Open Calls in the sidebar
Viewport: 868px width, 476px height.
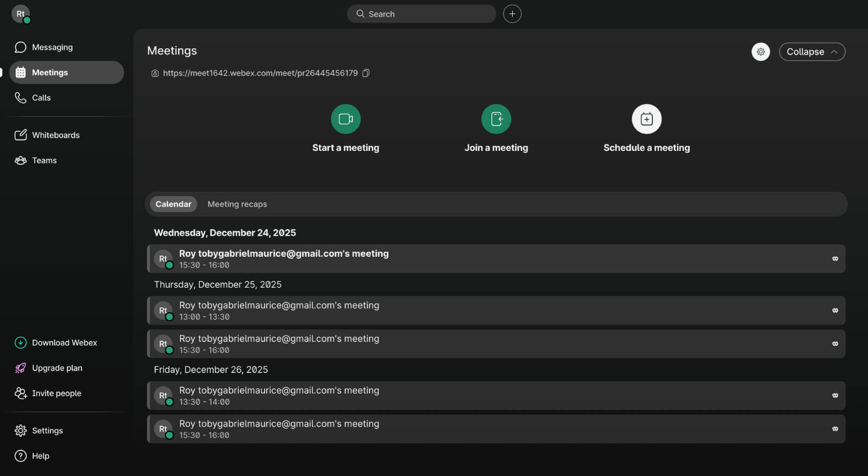66,98
